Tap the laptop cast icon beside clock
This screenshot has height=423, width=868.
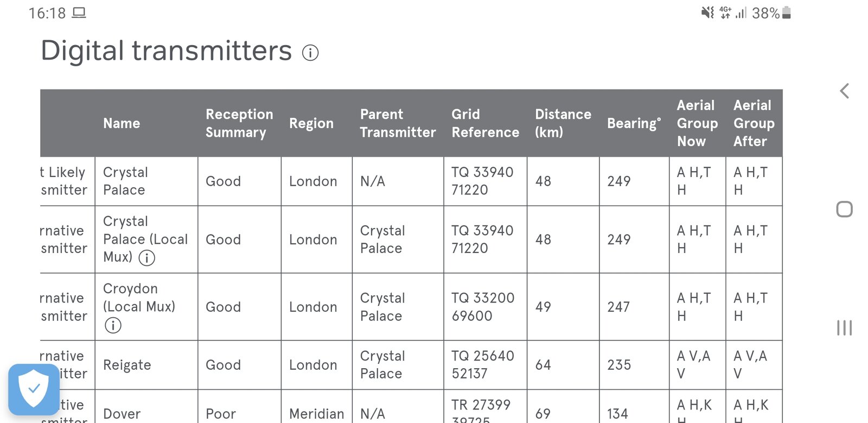79,13
